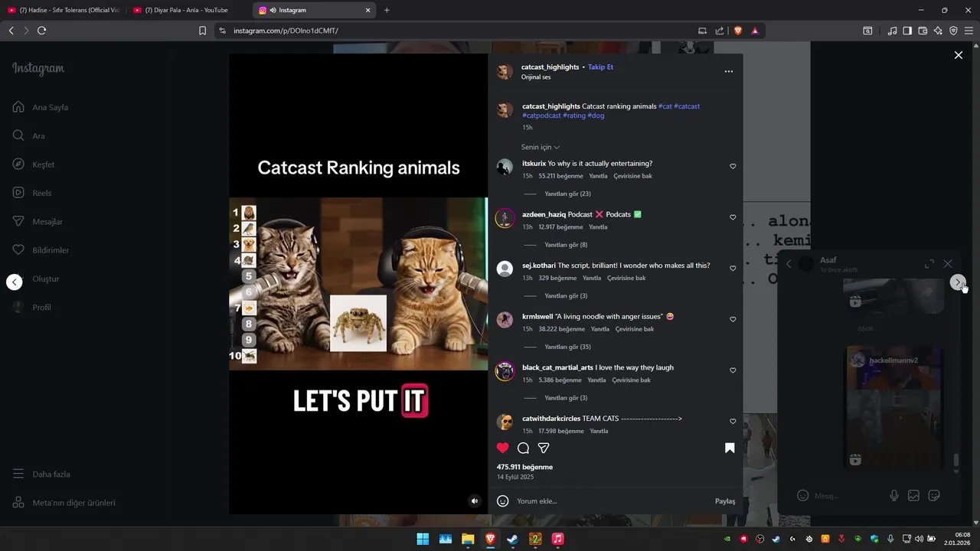View the 475.911 beğenme likes list
Viewport: 980px width, 551px height.
click(x=524, y=467)
